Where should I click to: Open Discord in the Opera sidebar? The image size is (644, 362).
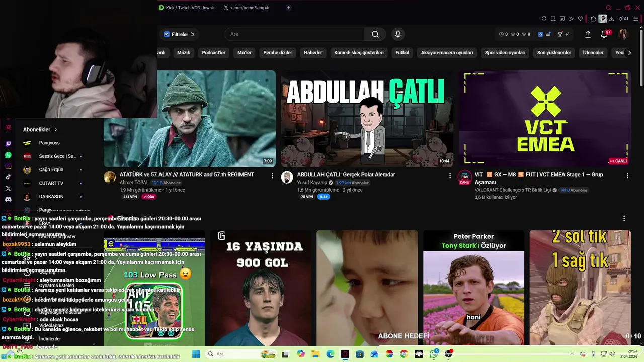tap(8, 199)
